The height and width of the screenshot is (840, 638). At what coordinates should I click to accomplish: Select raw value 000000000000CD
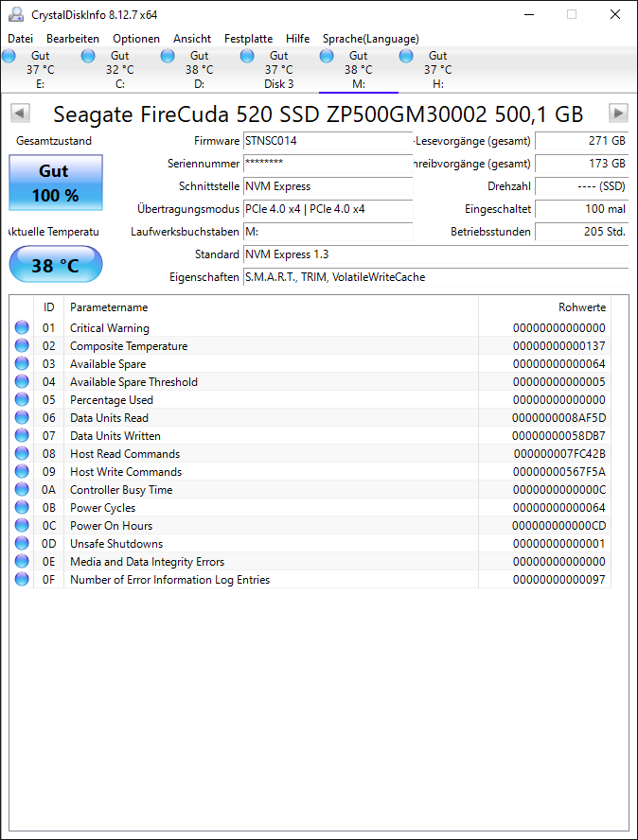click(x=558, y=526)
